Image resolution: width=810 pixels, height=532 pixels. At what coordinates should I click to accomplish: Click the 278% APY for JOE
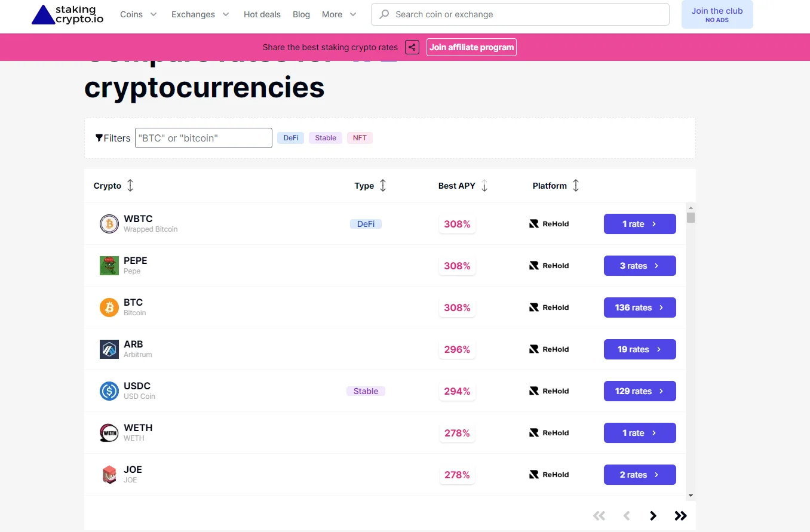(x=457, y=475)
